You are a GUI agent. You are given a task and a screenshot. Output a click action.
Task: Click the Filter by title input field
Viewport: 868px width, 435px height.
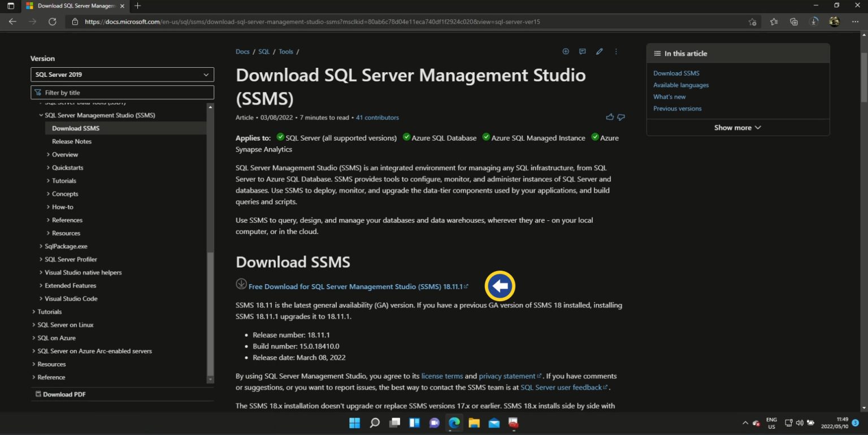(x=122, y=92)
